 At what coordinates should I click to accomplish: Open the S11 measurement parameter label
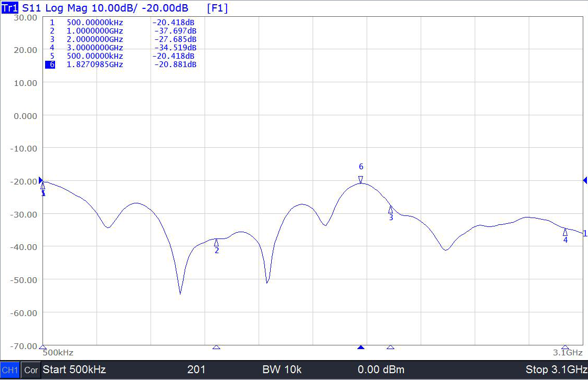coord(33,8)
